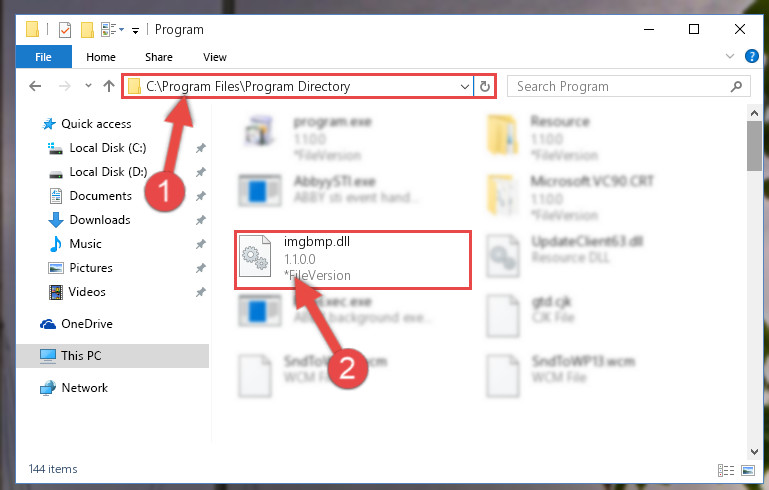Switch to the Share ribbon tab
The image size is (769, 490).
click(x=158, y=57)
